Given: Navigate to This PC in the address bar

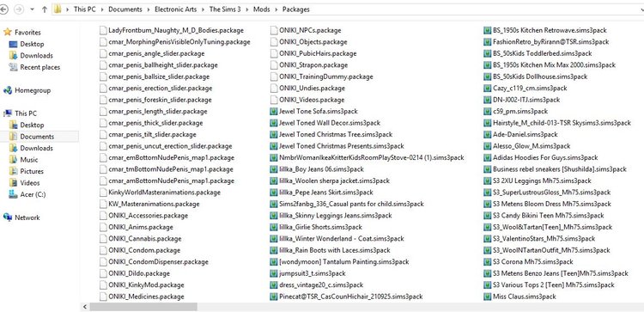Looking at the screenshot, I should (x=85, y=9).
